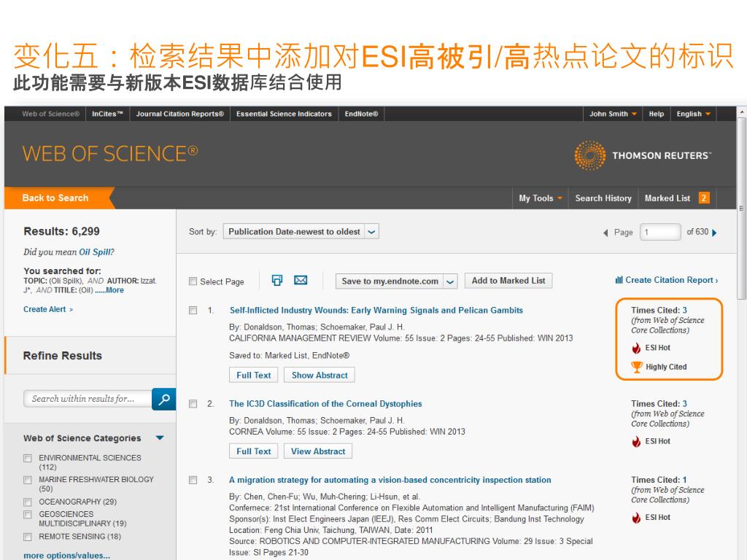This screenshot has height=560, width=747.
Task: Collapse Web of Science Categories section
Action: click(160, 437)
